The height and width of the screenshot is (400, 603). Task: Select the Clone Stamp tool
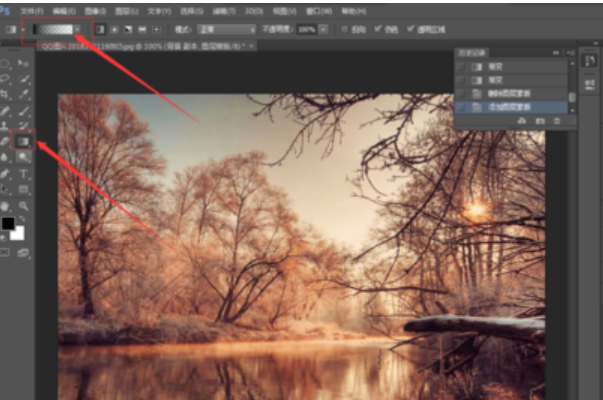[5, 126]
